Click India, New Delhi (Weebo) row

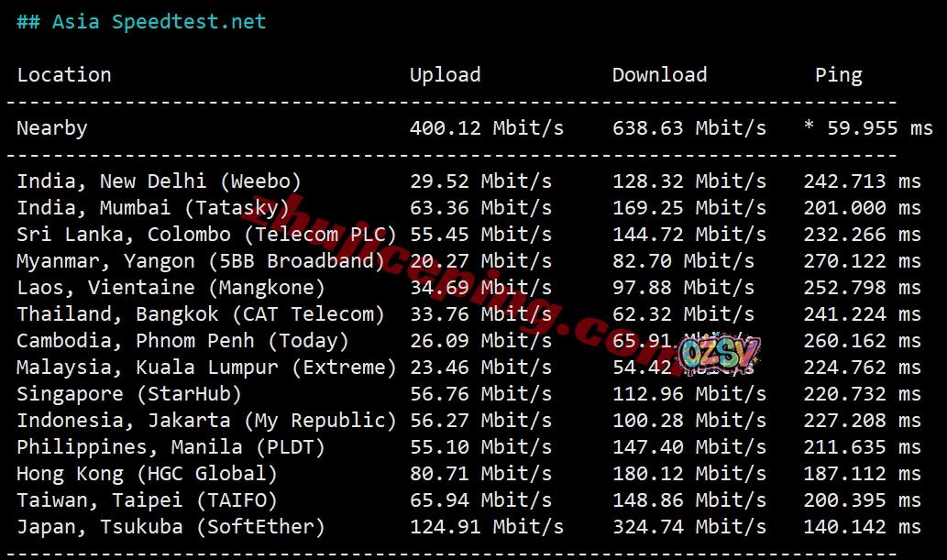tap(468, 181)
